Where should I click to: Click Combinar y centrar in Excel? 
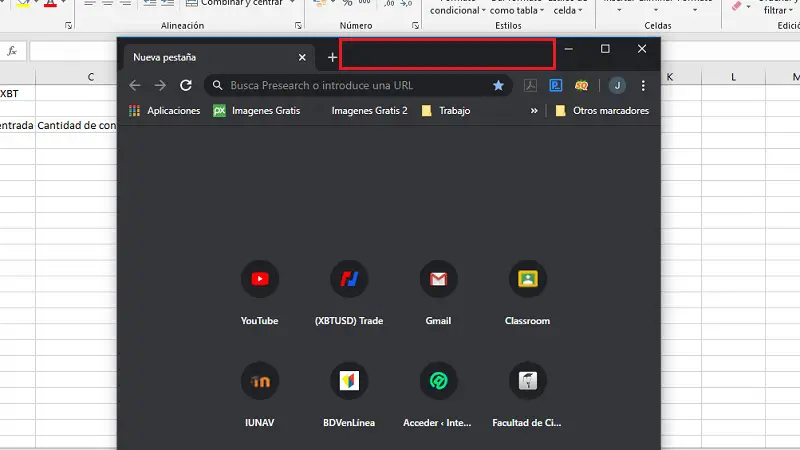point(234,3)
